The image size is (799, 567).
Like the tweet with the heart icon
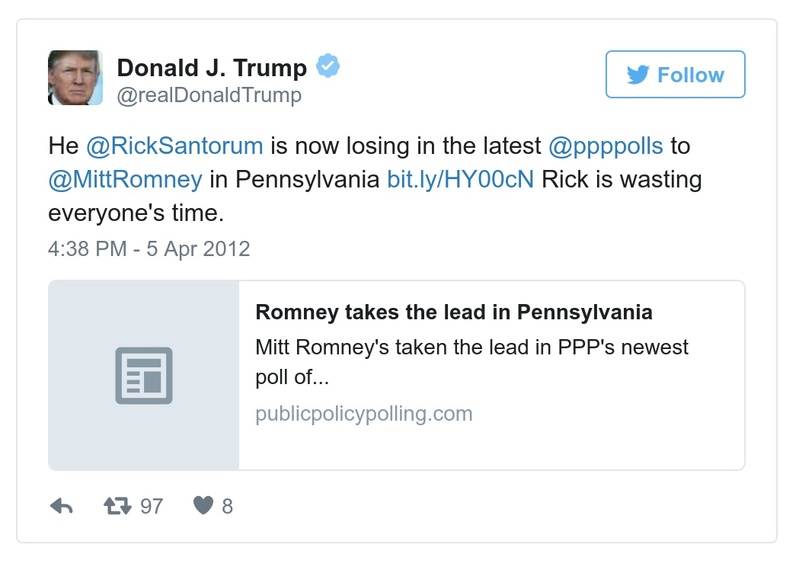pos(203,507)
